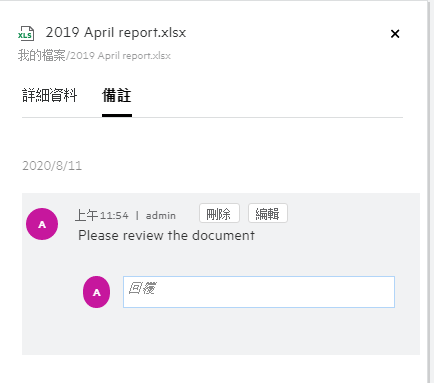Image resolution: width=434 pixels, height=383 pixels.
Task: Switch to the 詳細資料 tab
Action: click(x=50, y=95)
